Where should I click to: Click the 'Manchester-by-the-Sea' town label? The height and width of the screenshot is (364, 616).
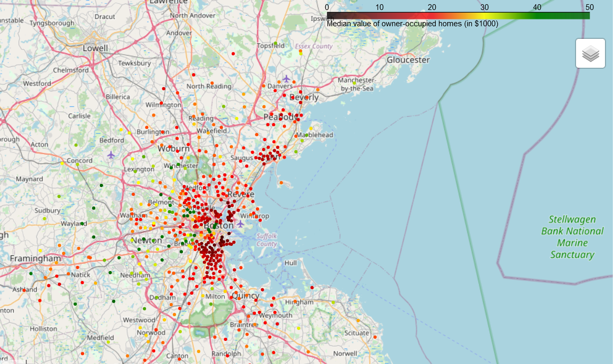(x=357, y=84)
